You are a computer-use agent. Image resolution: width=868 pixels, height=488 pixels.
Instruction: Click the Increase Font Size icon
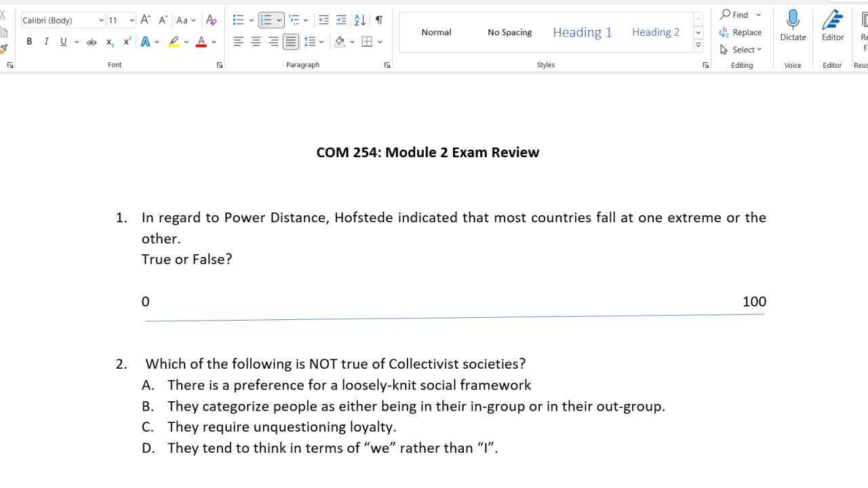(x=144, y=20)
